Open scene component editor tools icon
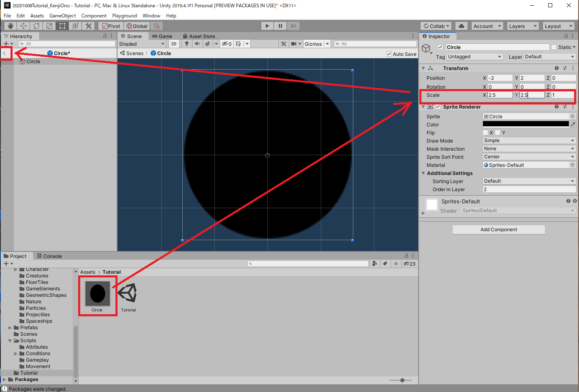579x392 pixels. (284, 44)
